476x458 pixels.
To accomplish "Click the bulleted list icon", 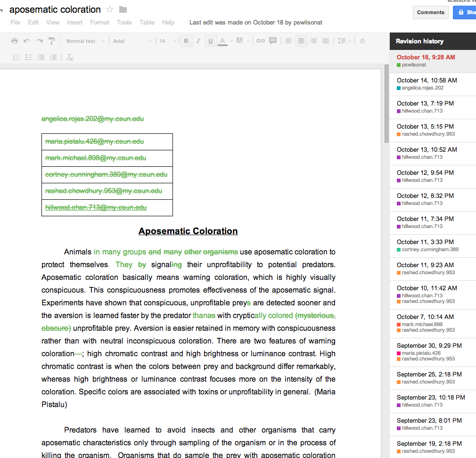I will click(x=29, y=57).
